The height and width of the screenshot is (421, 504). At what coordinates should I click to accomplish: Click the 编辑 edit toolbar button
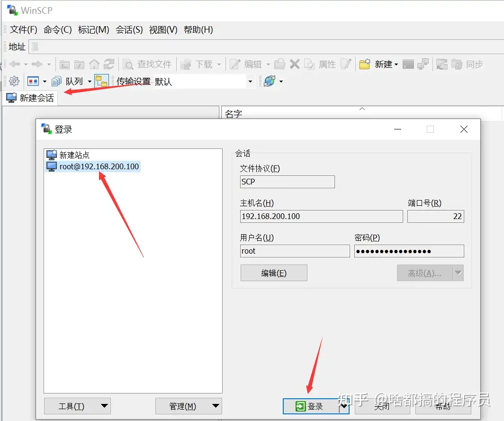coord(246,64)
